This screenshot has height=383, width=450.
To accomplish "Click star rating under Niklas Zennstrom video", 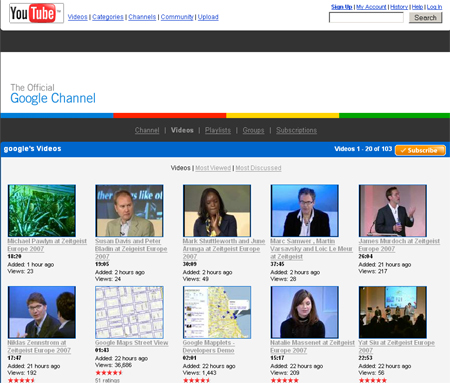I will point(21,380).
